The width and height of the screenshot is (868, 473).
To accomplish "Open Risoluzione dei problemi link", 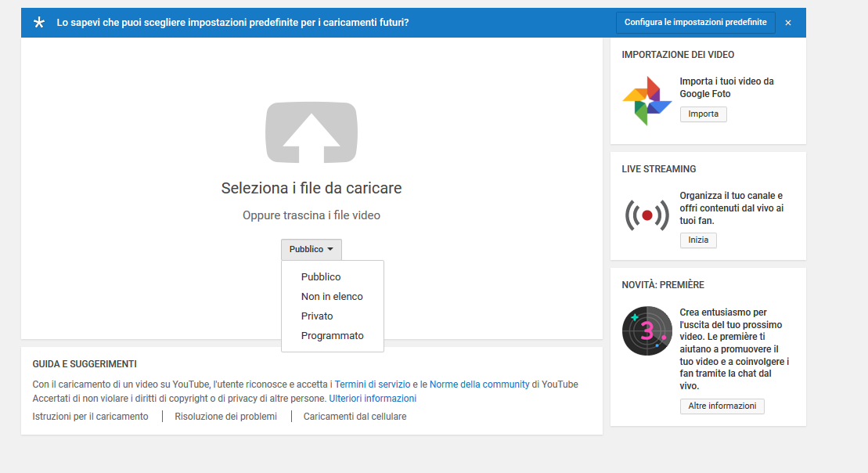I will coord(225,417).
